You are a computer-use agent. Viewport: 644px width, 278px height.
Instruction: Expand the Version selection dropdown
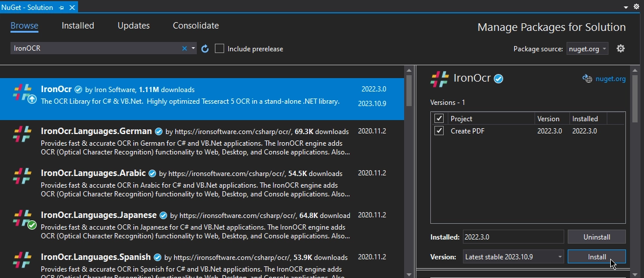tap(514, 257)
